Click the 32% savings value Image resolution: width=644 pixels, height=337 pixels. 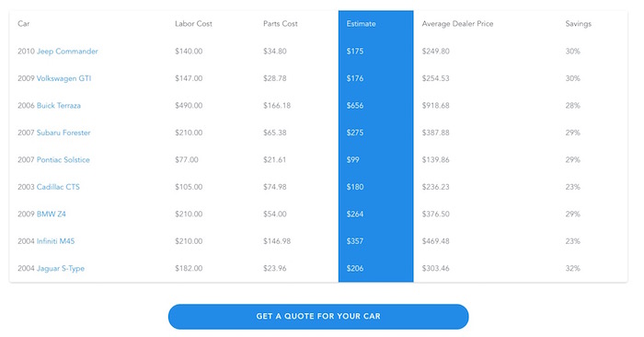click(572, 268)
